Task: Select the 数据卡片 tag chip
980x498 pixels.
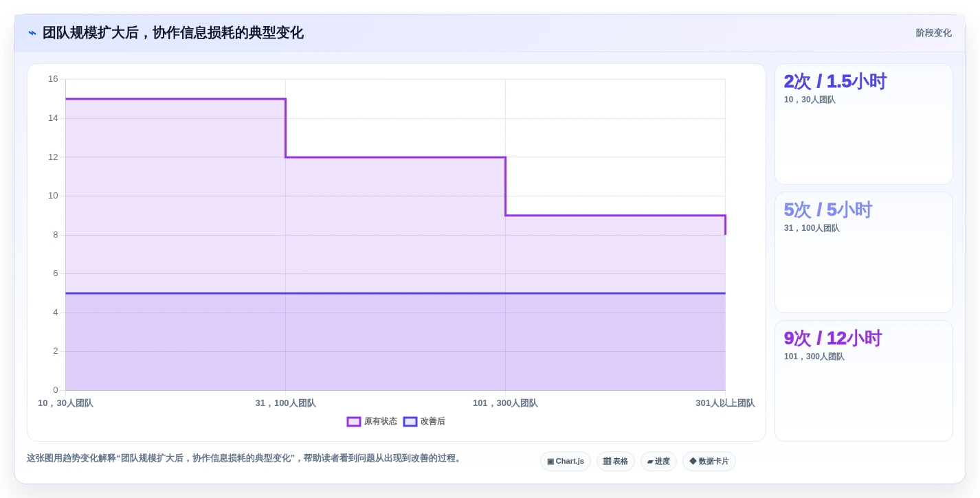Action: tap(709, 462)
